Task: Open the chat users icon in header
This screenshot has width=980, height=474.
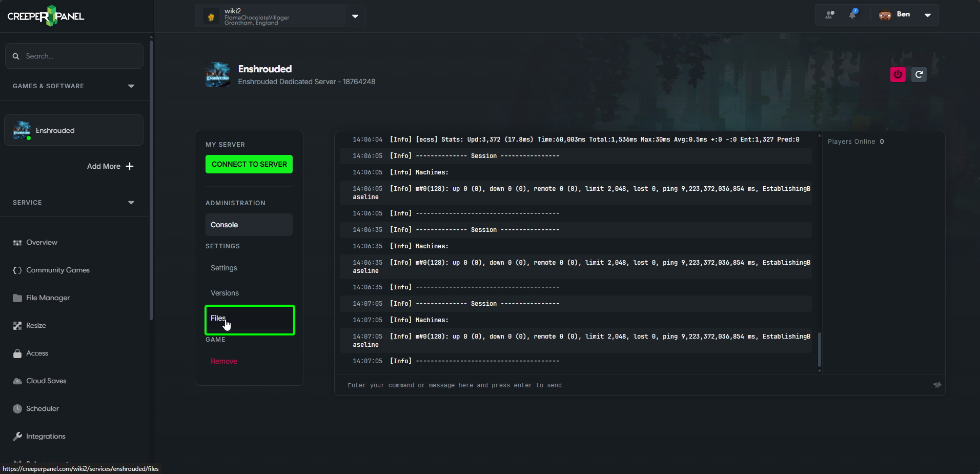Action: click(x=830, y=15)
